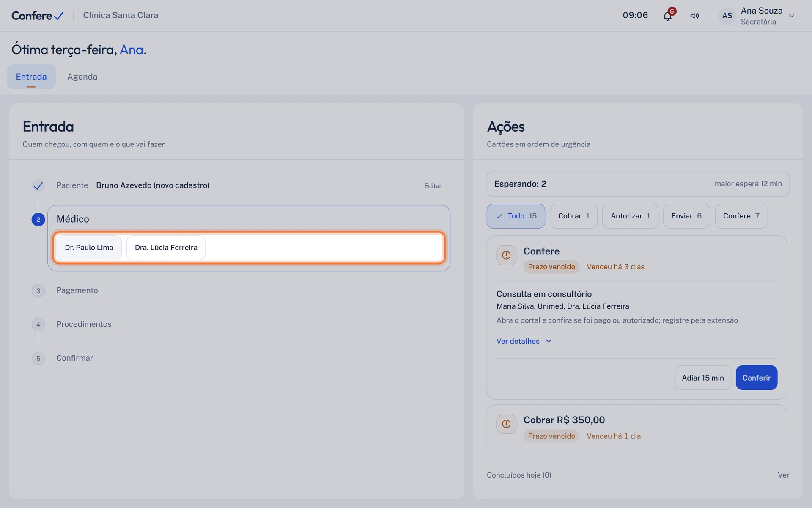Open the Confirmar step
812x508 pixels.
pyautogui.click(x=74, y=358)
